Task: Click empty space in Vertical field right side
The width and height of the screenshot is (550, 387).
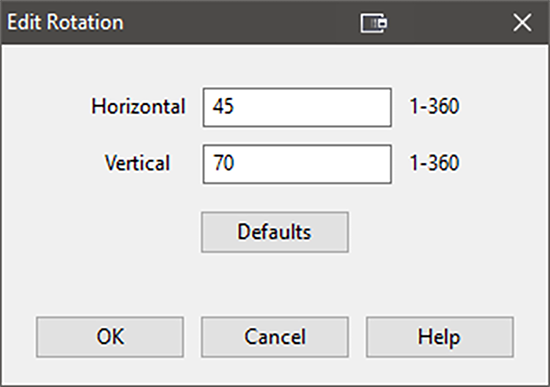Action: click(x=333, y=164)
